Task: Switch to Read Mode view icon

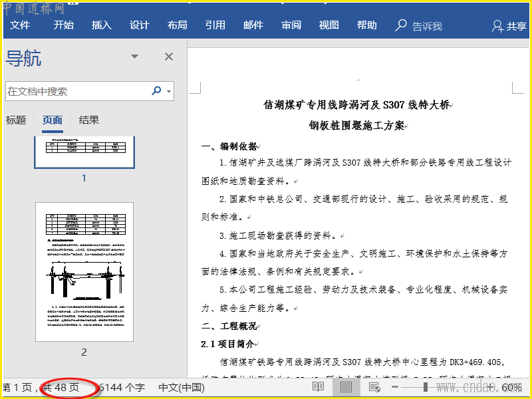Action: pyautogui.click(x=318, y=387)
